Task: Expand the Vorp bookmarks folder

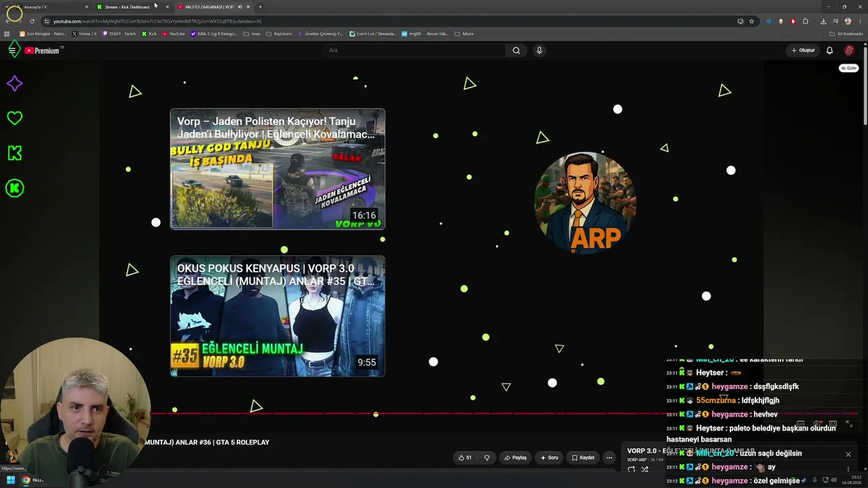Action: point(252,33)
